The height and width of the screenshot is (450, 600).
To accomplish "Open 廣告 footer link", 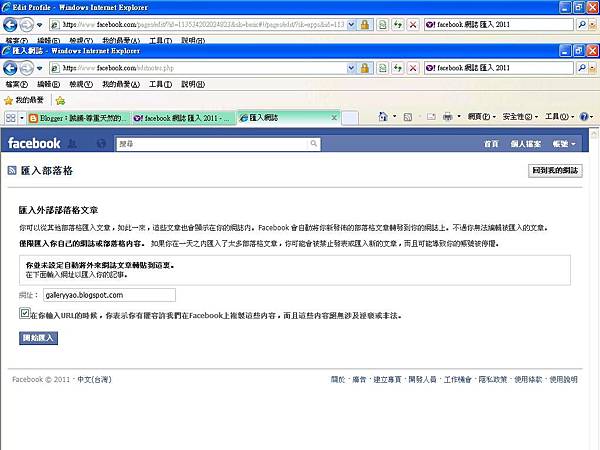I will pyautogui.click(x=359, y=379).
